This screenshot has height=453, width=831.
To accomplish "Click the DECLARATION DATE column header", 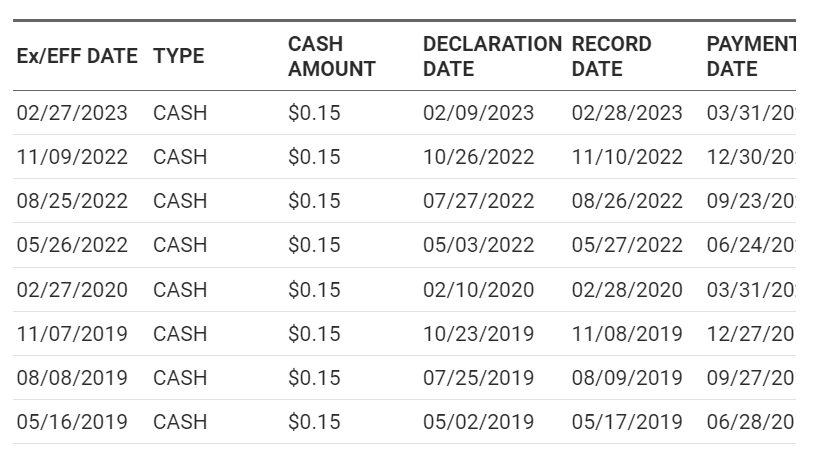I will pyautogui.click(x=491, y=57).
